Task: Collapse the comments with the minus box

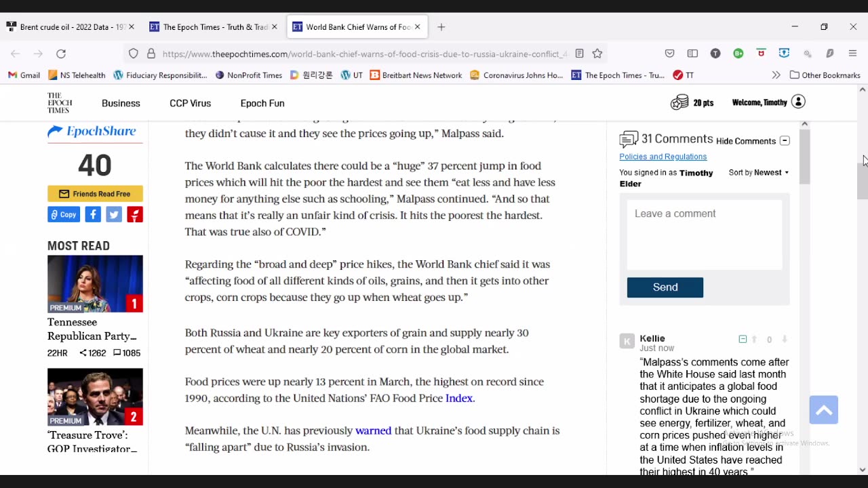Action: click(x=785, y=141)
